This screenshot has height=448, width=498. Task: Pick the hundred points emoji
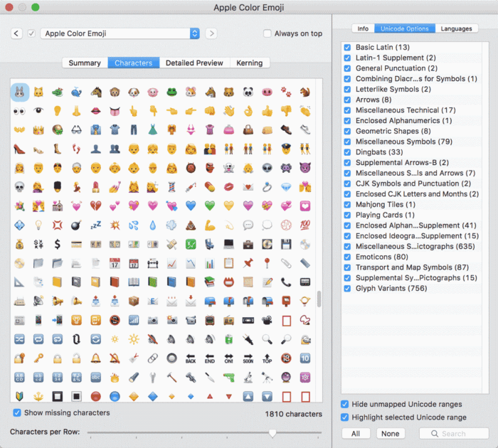pos(305,225)
